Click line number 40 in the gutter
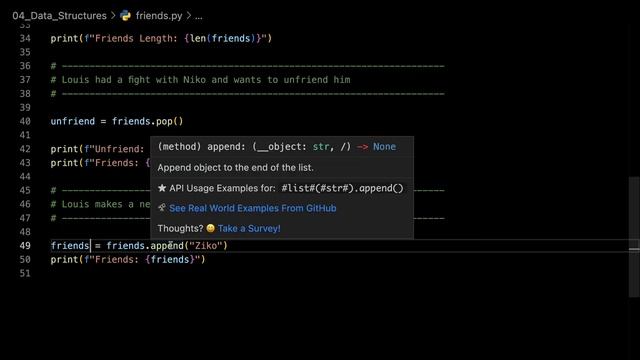The width and height of the screenshot is (640, 360). (25, 121)
